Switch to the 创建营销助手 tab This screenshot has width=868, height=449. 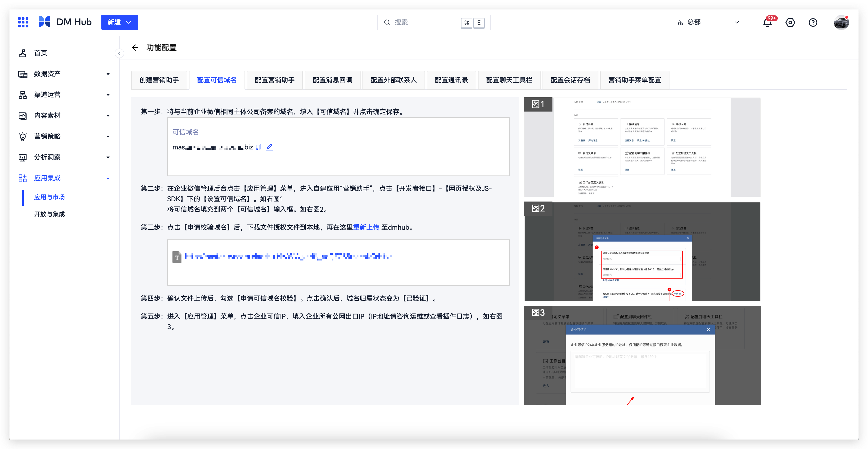(x=159, y=80)
